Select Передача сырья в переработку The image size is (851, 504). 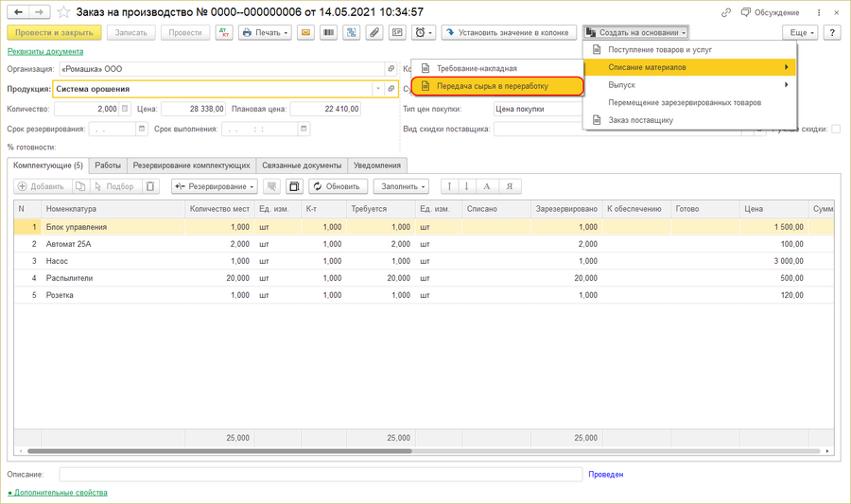[497, 86]
